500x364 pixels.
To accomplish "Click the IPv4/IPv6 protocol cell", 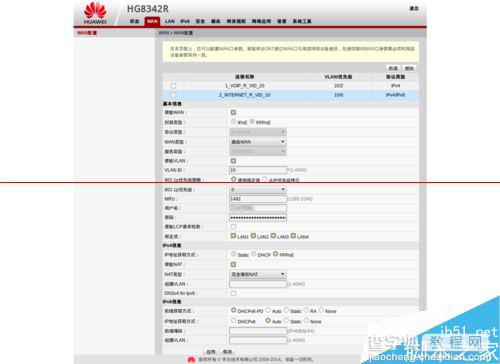I will click(x=395, y=95).
